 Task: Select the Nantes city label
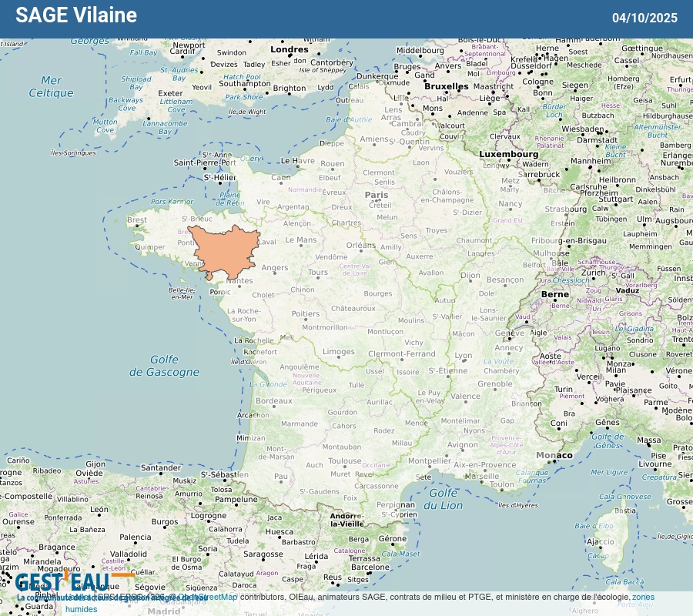(x=239, y=281)
